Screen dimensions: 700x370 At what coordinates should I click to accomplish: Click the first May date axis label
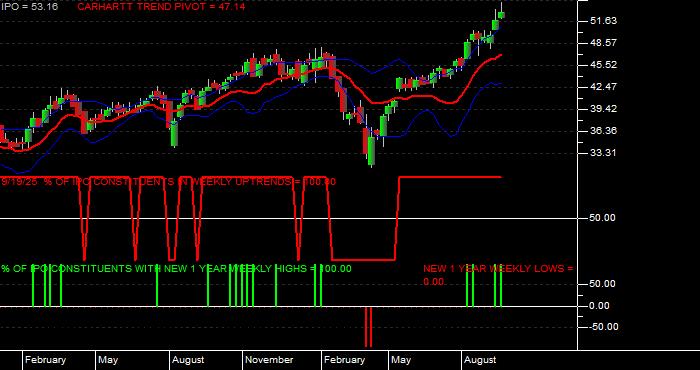point(108,360)
